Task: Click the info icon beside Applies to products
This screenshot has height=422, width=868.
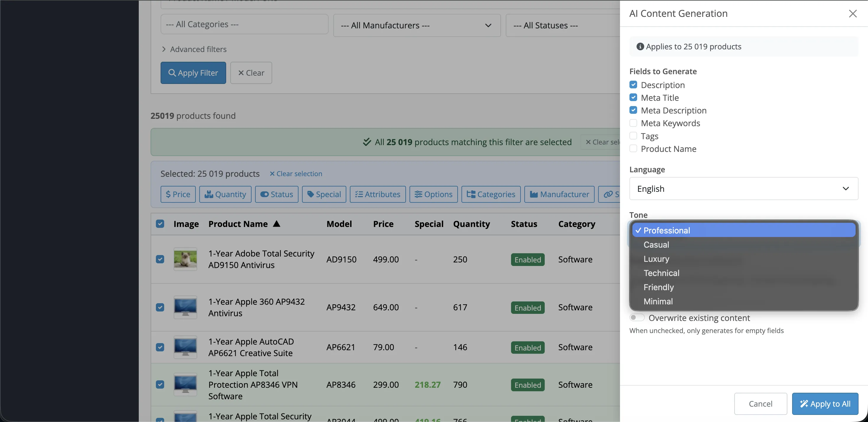Action: coord(640,47)
